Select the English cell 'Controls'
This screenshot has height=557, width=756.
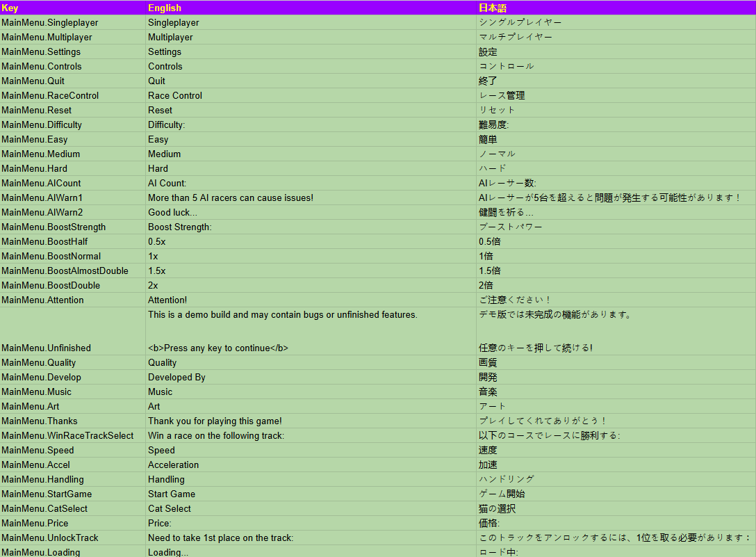[311, 67]
